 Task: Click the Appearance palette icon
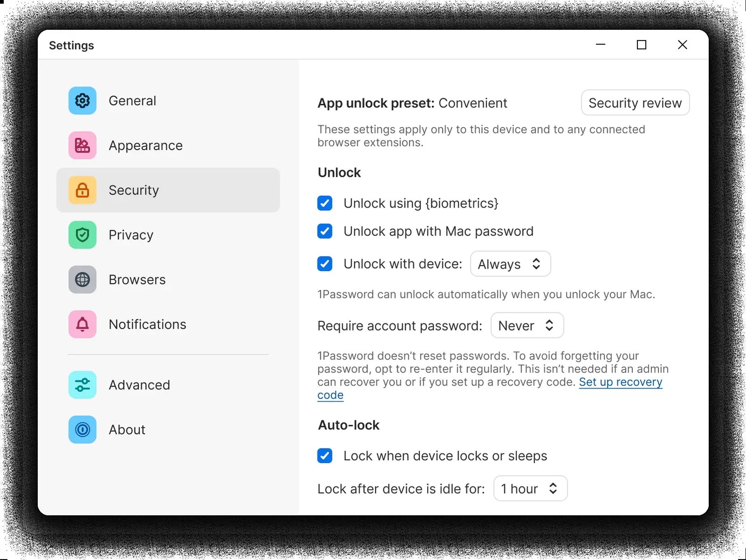(82, 145)
